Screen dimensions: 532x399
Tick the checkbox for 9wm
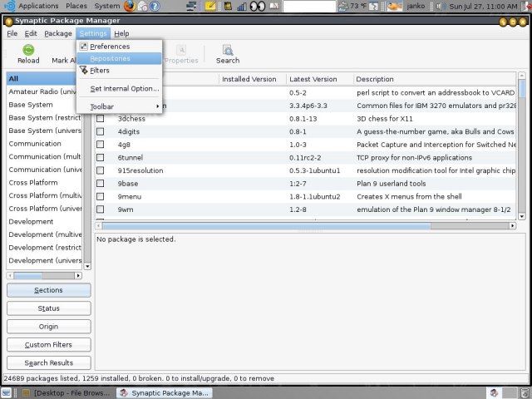point(100,209)
